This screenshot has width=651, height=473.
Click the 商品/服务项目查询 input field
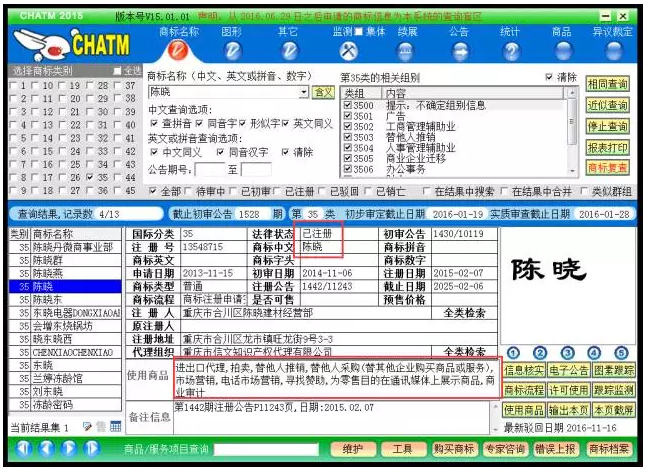266,449
